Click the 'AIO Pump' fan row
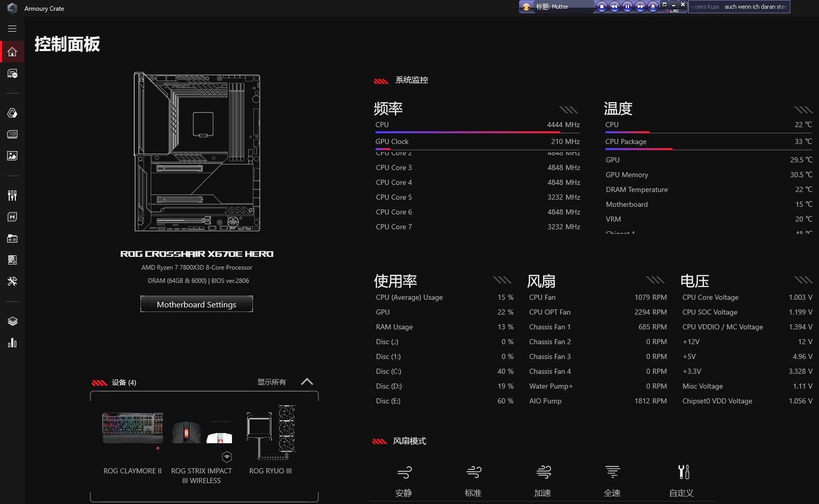 (x=598, y=401)
